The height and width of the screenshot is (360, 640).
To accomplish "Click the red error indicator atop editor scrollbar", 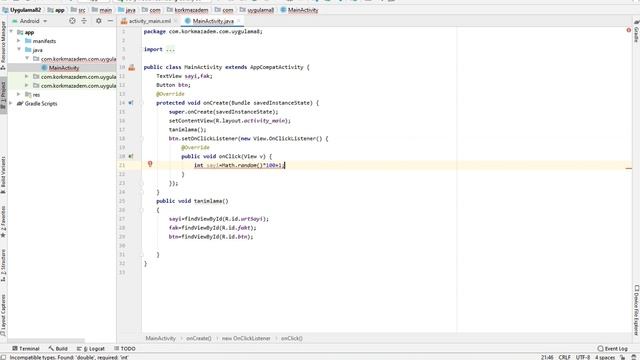I will tap(629, 30).
